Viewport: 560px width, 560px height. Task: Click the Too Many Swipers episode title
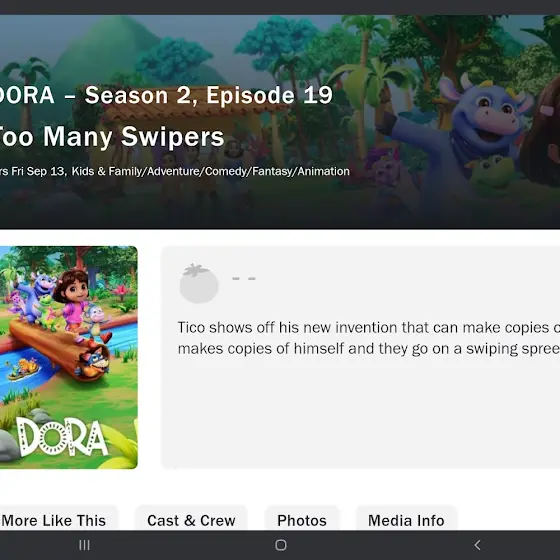click(x=111, y=136)
